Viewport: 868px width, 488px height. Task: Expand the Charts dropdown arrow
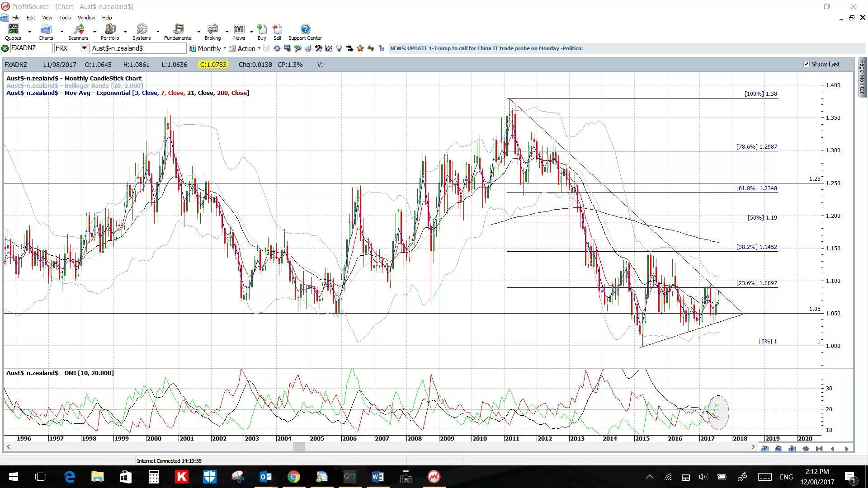pos(62,32)
